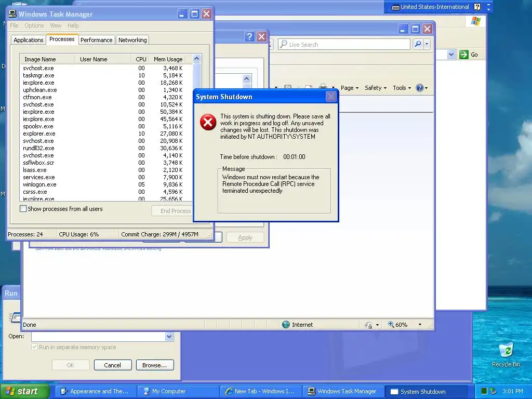Open the Safety dropdown menu
Screen dimensions: 532x399
coord(375,88)
